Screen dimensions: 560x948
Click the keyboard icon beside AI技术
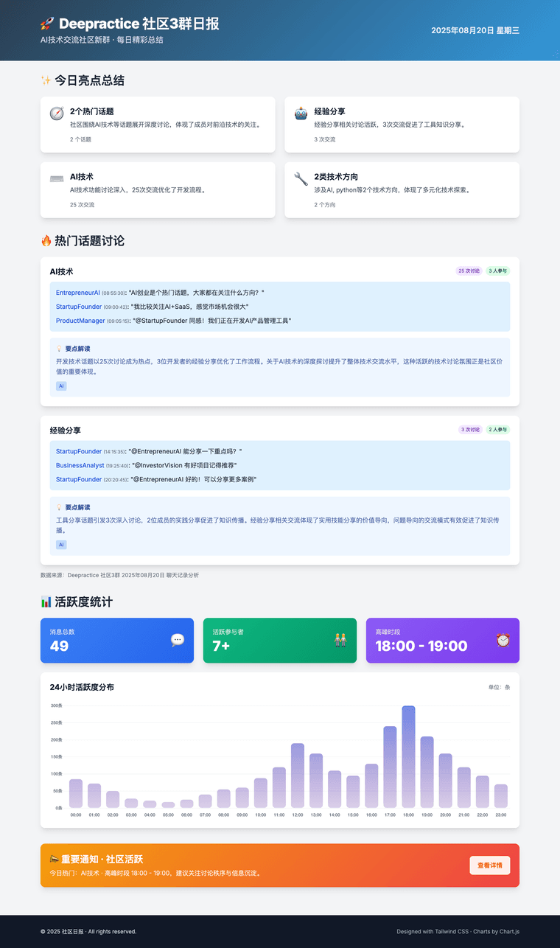(x=57, y=179)
